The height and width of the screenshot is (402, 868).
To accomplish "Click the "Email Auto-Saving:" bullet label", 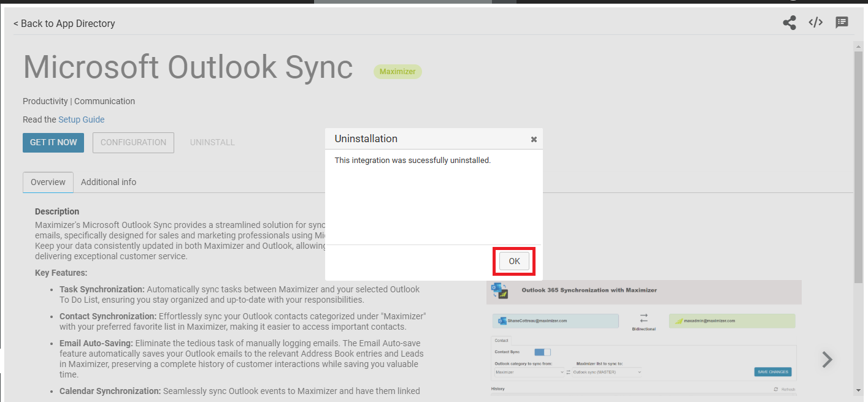I will [96, 343].
